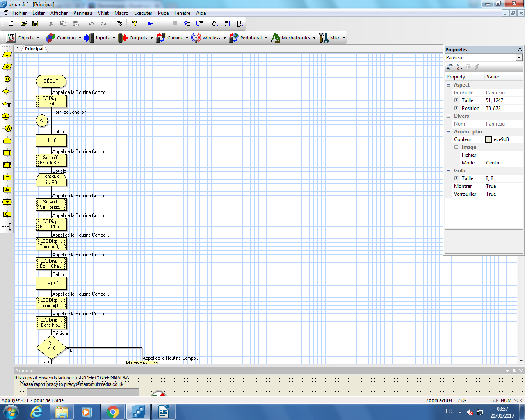Collapse the Aspect property group

[x=449, y=85]
